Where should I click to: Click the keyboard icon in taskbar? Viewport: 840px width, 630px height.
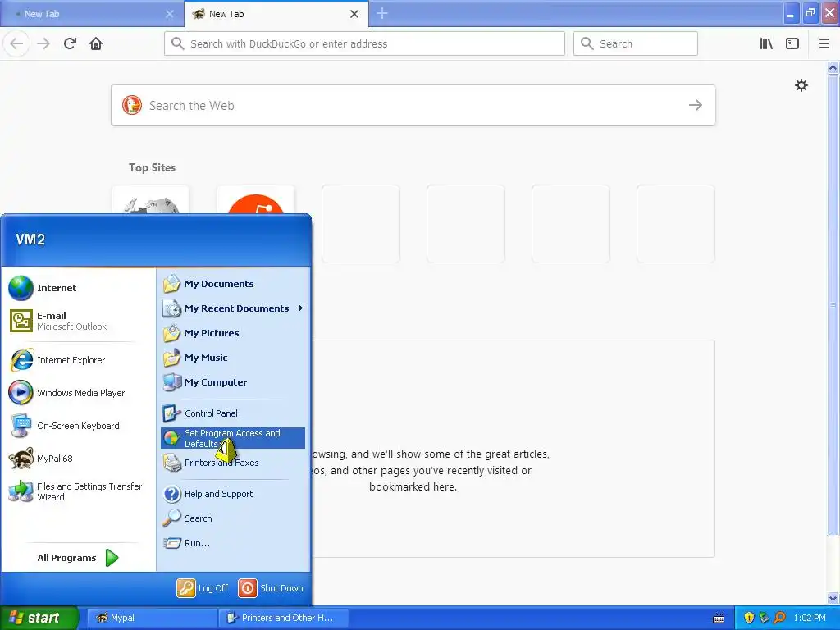(719, 619)
